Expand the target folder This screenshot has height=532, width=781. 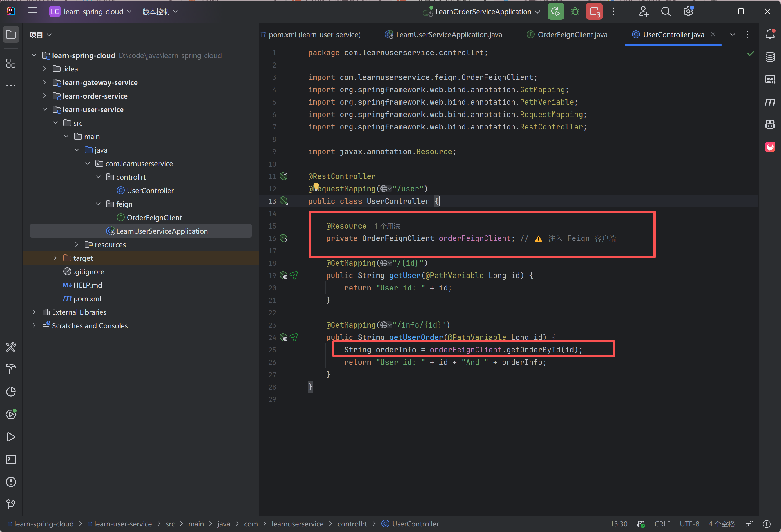(x=55, y=258)
